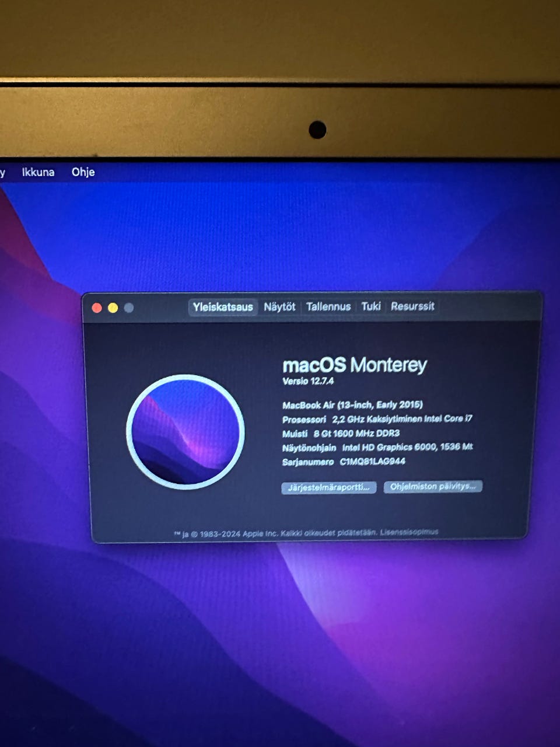The height and width of the screenshot is (747, 560).
Task: Switch to the Näytöt tab
Action: pyautogui.click(x=279, y=306)
